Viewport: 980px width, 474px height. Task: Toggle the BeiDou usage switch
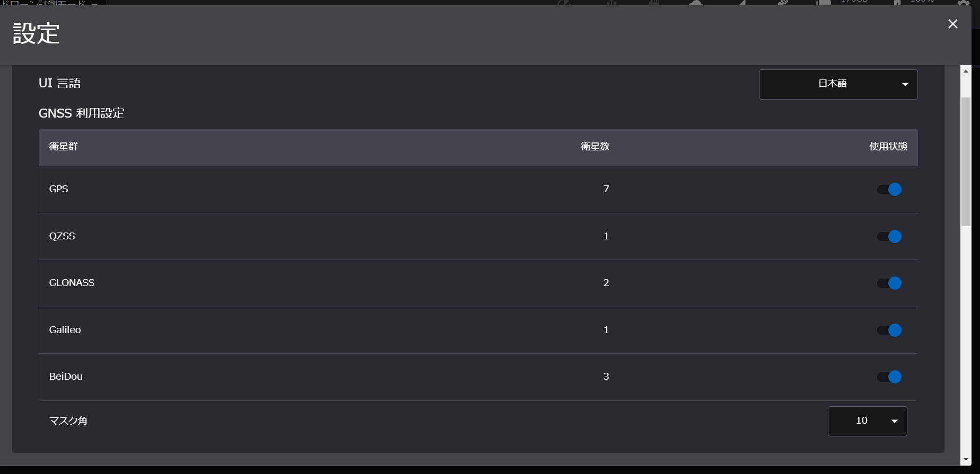[x=889, y=377]
